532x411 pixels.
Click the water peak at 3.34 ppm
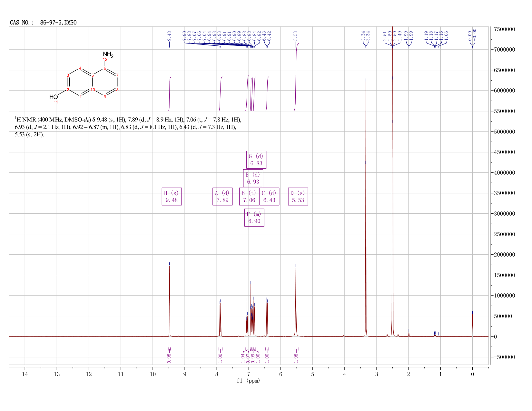[x=366, y=206]
